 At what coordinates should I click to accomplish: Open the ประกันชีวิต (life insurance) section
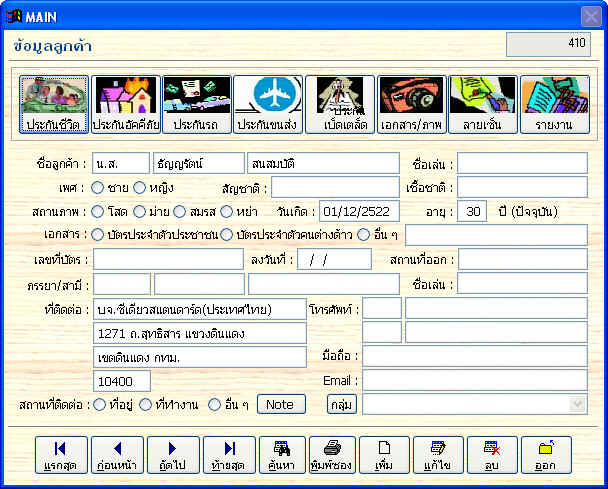[x=55, y=105]
